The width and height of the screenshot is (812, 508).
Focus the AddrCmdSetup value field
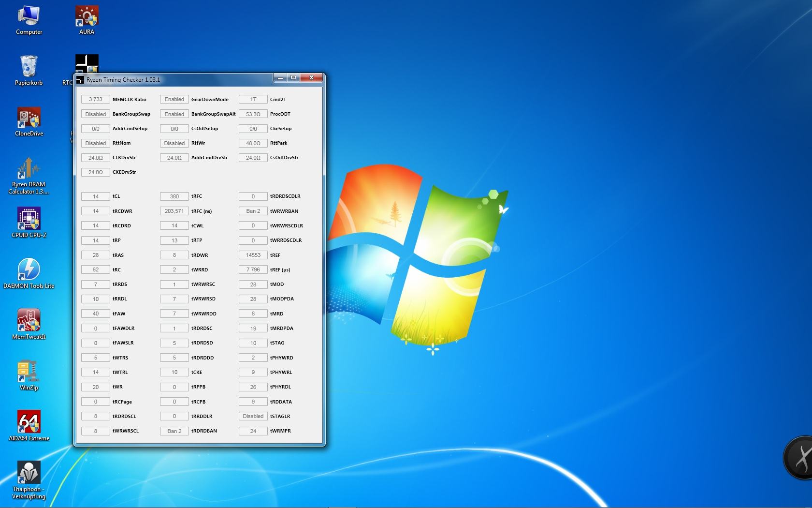click(96, 129)
